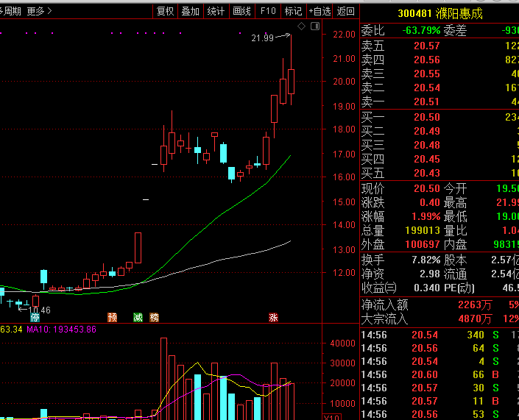
Task: Click the 减 reduction marker icon
Action: (x=138, y=318)
